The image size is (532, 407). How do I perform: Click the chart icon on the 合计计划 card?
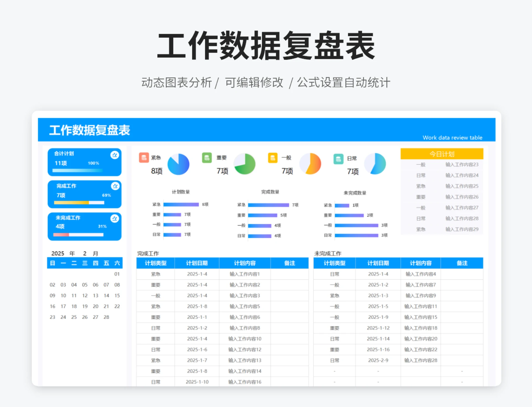coord(115,154)
